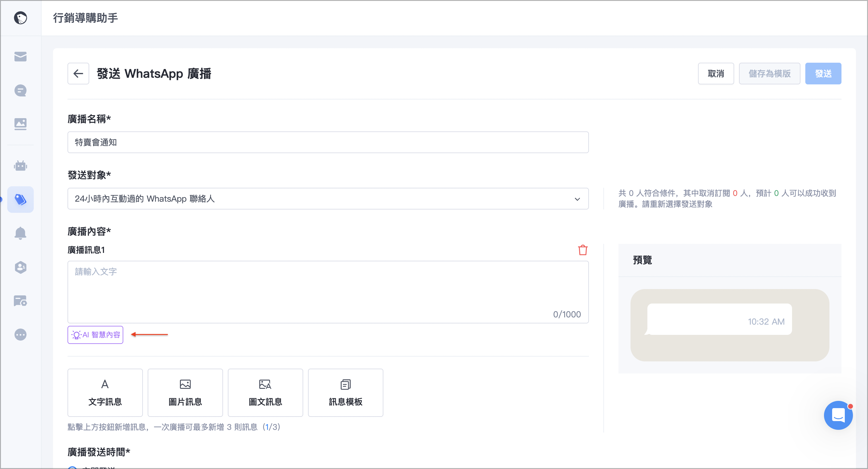The height and width of the screenshot is (469, 868).
Task: Open the contacts shield sidebar icon
Action: pyautogui.click(x=20, y=267)
